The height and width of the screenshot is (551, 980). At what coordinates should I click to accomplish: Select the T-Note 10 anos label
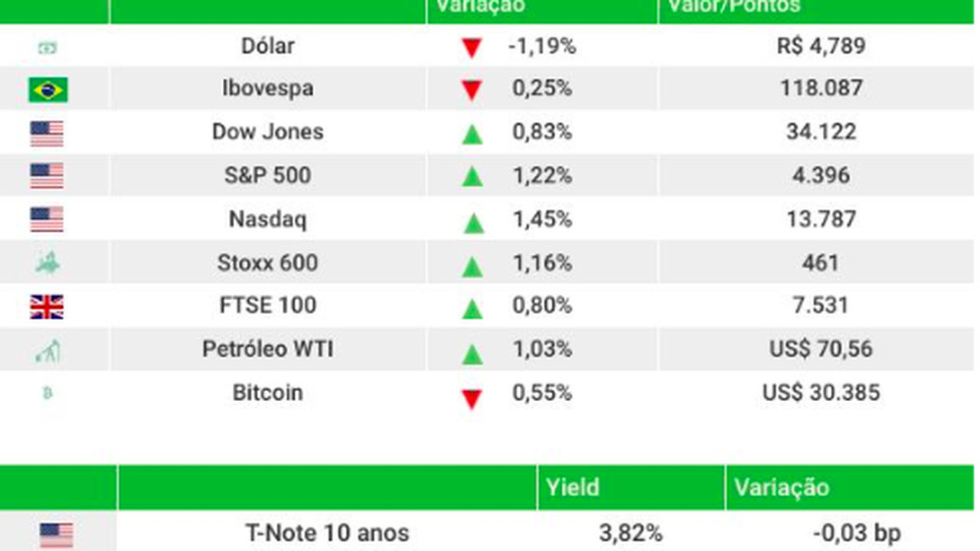tap(327, 533)
